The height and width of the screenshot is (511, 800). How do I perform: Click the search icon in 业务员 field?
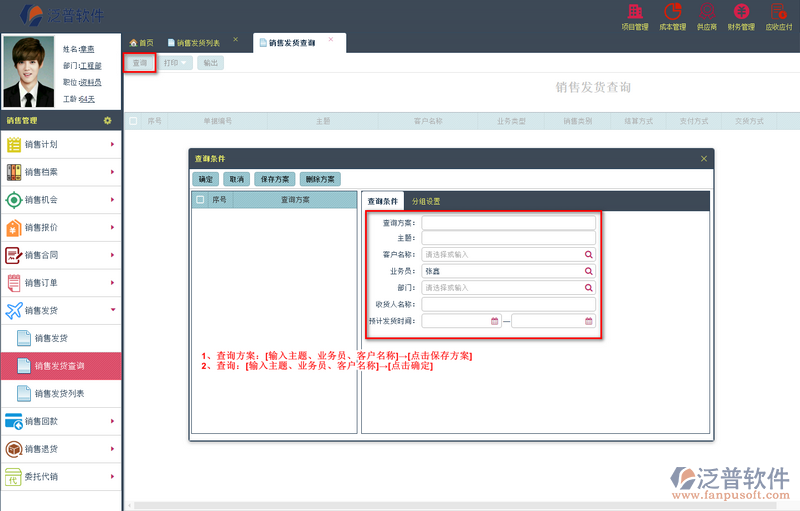point(588,271)
